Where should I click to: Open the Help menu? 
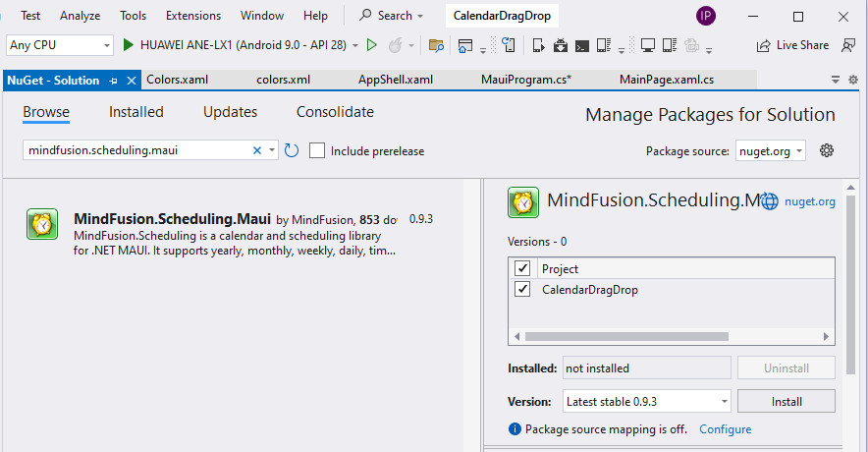315,16
